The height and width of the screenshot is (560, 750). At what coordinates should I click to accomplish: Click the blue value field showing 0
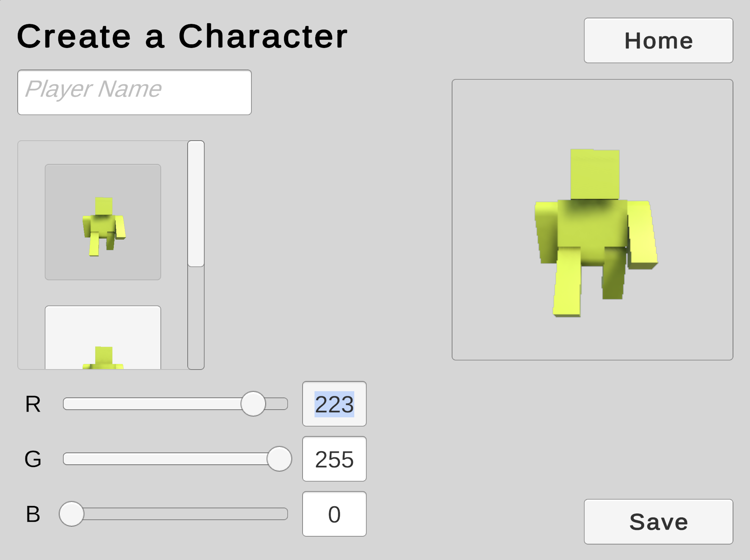[334, 514]
